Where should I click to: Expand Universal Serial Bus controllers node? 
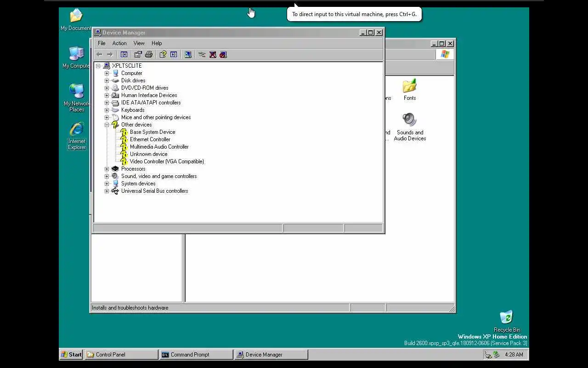(x=107, y=191)
